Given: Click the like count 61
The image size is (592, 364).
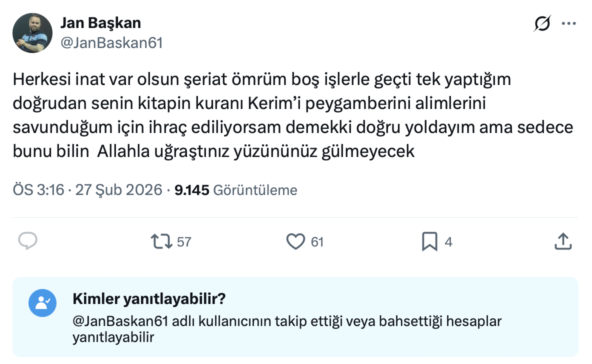Looking at the screenshot, I should [x=317, y=242].
